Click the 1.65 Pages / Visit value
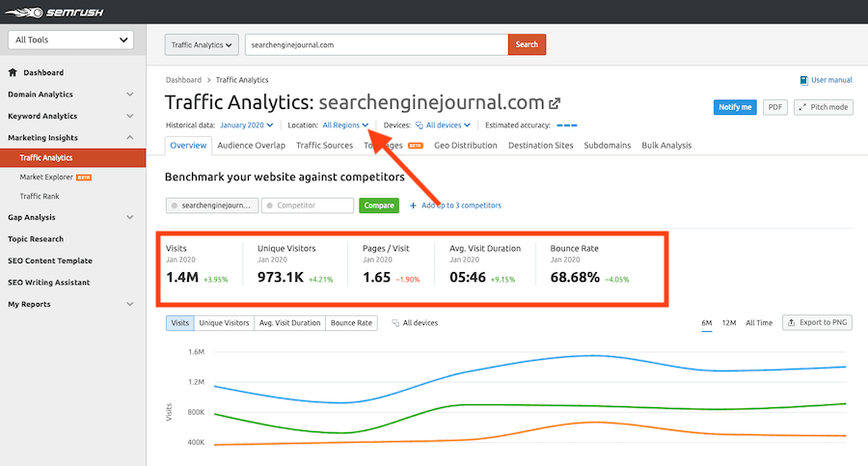 (376, 278)
